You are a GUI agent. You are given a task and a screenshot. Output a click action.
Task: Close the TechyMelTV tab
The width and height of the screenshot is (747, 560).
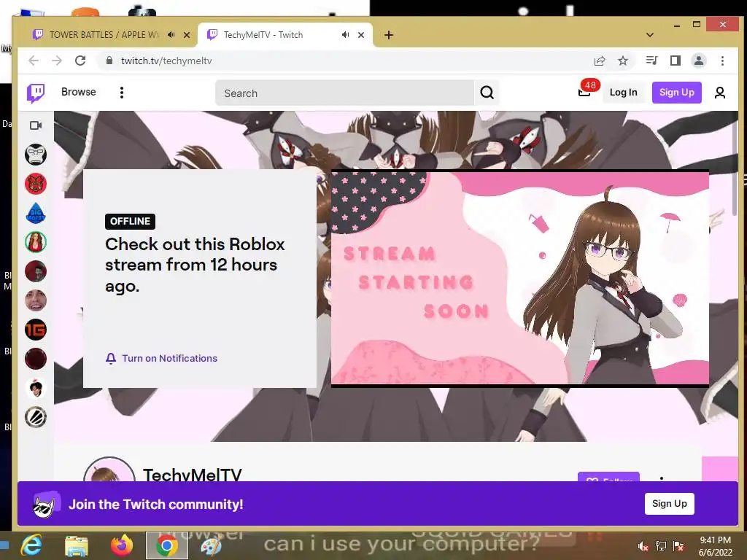[x=361, y=35]
